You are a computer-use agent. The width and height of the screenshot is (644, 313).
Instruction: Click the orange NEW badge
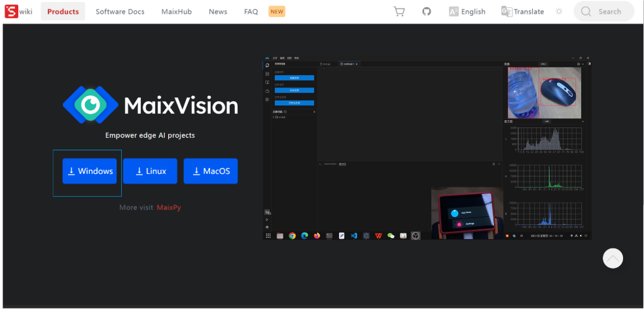[x=277, y=12]
